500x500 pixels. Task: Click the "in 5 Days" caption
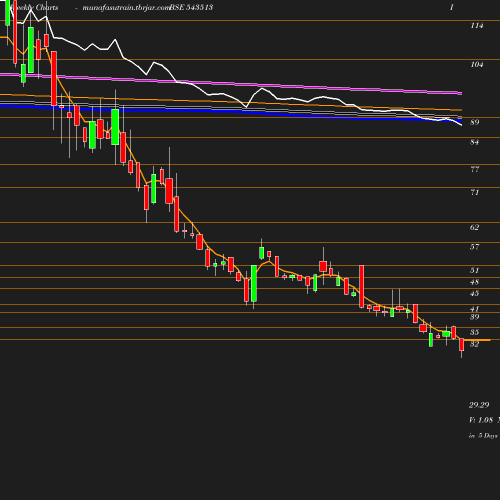483,435
